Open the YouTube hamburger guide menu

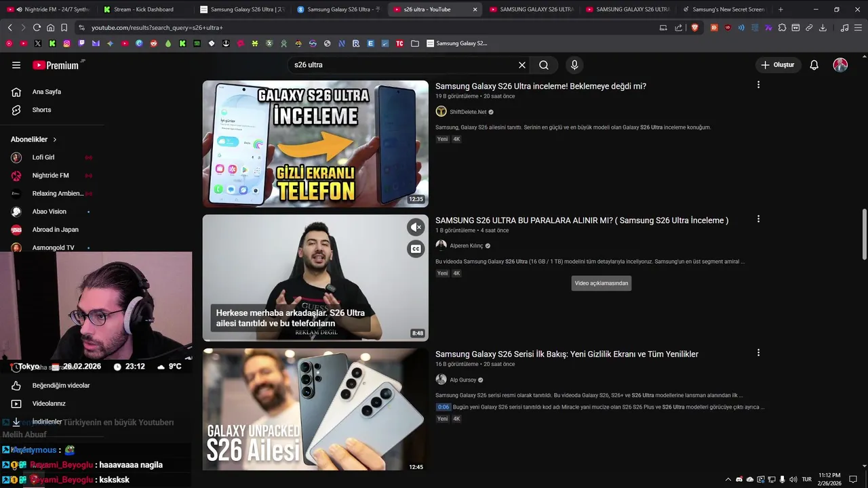[x=16, y=65]
